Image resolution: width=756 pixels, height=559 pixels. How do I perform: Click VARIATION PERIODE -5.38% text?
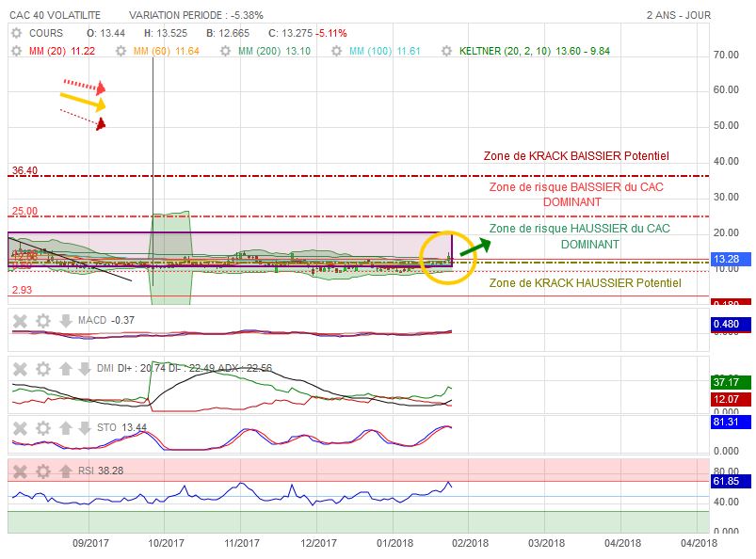click(x=196, y=15)
